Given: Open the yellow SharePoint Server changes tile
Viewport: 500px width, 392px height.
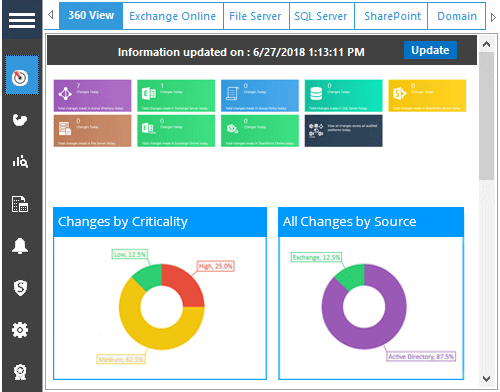Looking at the screenshot, I should coord(427,95).
